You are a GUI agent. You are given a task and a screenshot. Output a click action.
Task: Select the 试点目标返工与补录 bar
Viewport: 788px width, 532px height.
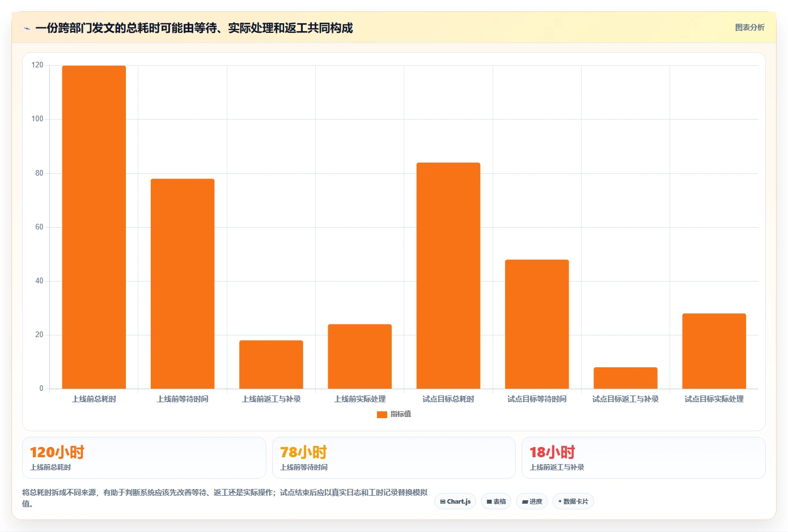coord(626,378)
